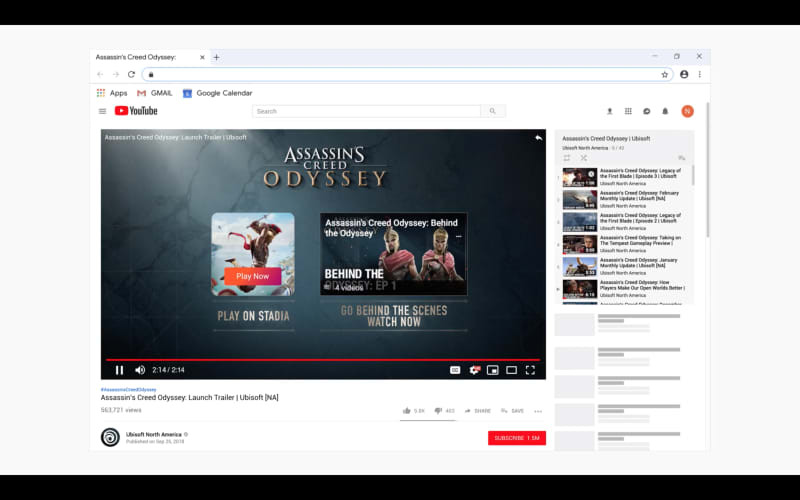Go back with the browser back arrow
The height and width of the screenshot is (500, 800).
(100, 74)
